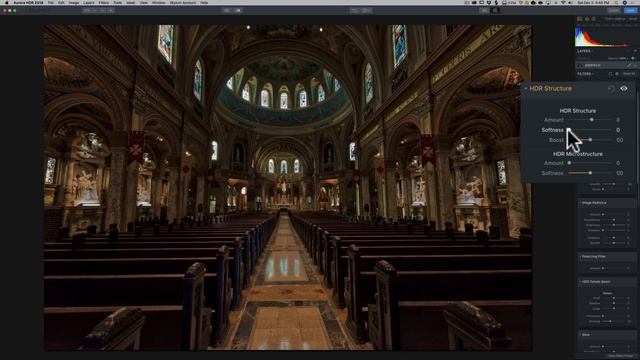The width and height of the screenshot is (640, 360).
Task: Click the Wi-Fi status icon
Action: pyautogui.click(x=564, y=2)
